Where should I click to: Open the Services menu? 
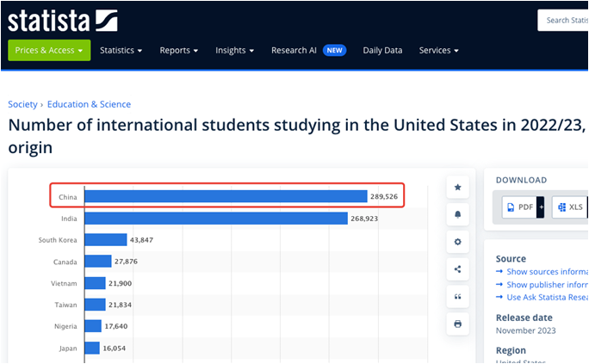[x=439, y=50]
